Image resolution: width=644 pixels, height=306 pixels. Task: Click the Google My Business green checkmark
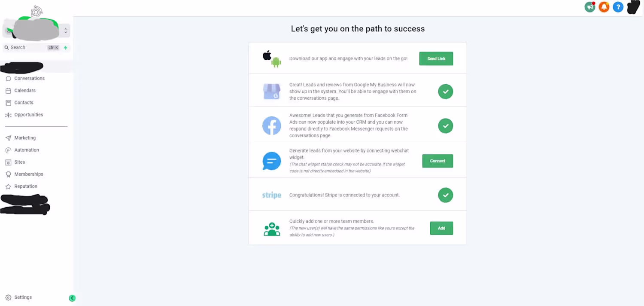(446, 92)
